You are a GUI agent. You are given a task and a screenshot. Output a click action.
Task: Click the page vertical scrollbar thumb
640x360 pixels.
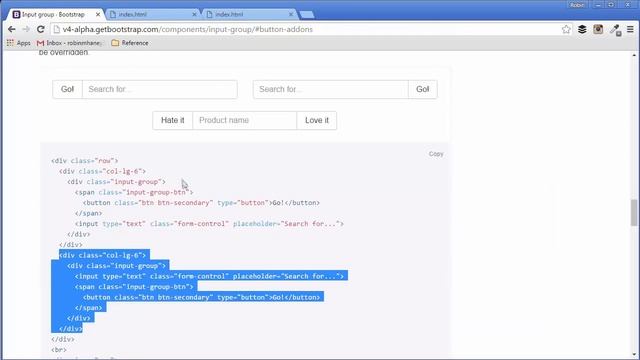(x=634, y=212)
